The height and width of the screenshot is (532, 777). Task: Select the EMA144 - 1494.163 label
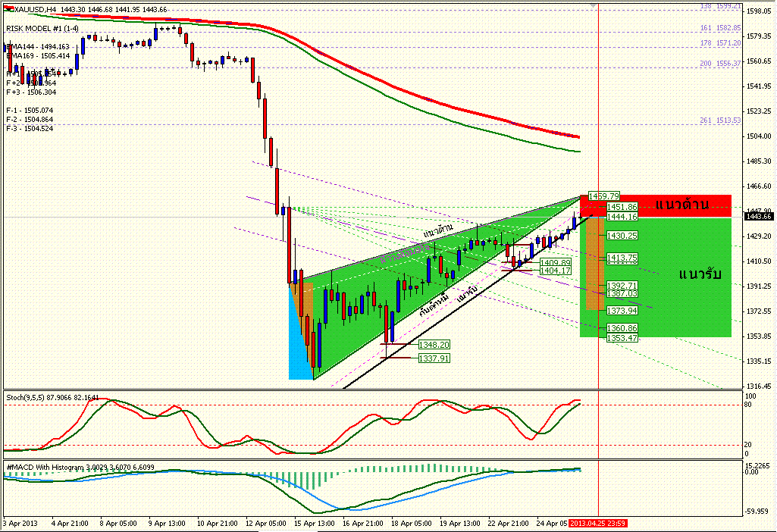point(38,47)
